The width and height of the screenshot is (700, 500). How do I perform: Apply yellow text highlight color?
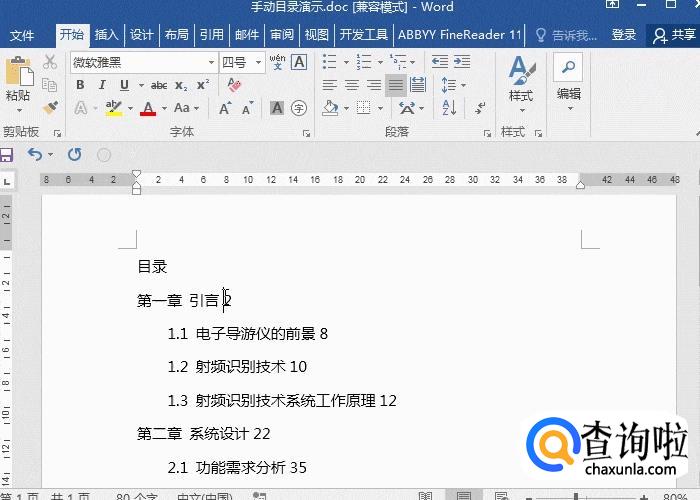tap(114, 108)
